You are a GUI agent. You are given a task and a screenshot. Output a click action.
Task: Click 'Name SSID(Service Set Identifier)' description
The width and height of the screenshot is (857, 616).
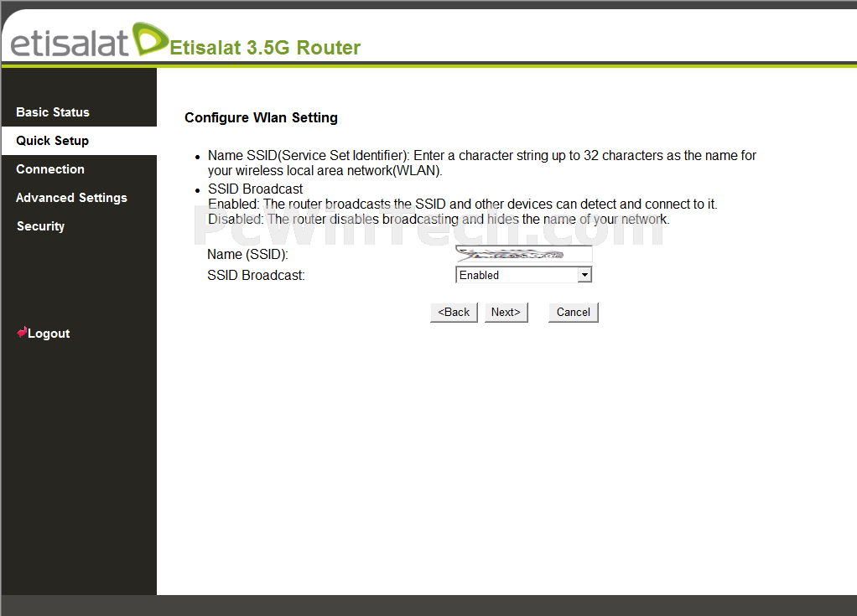[481, 163]
